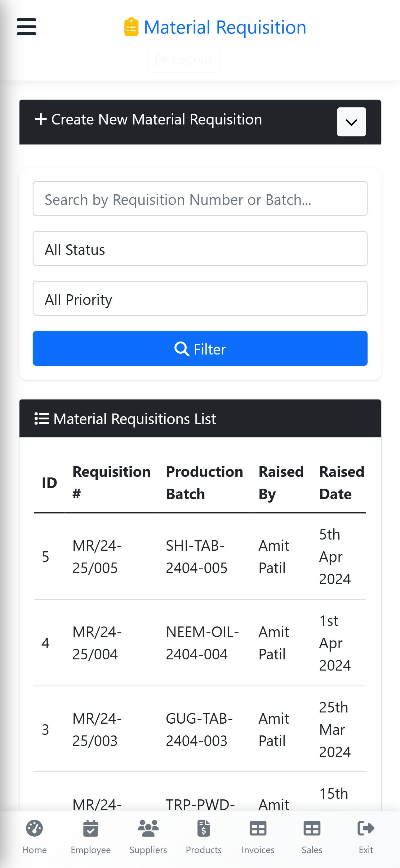Click the Material Requisition title link

pyautogui.click(x=225, y=27)
